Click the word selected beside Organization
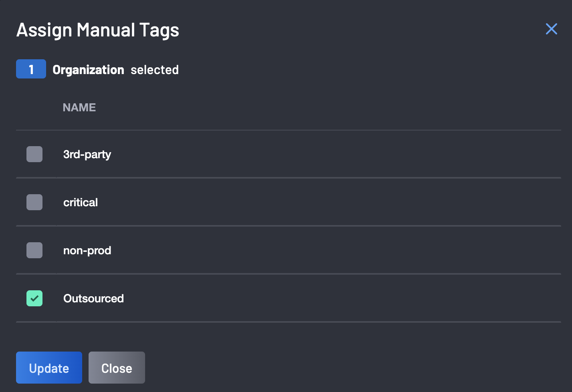572x392 pixels. (155, 70)
